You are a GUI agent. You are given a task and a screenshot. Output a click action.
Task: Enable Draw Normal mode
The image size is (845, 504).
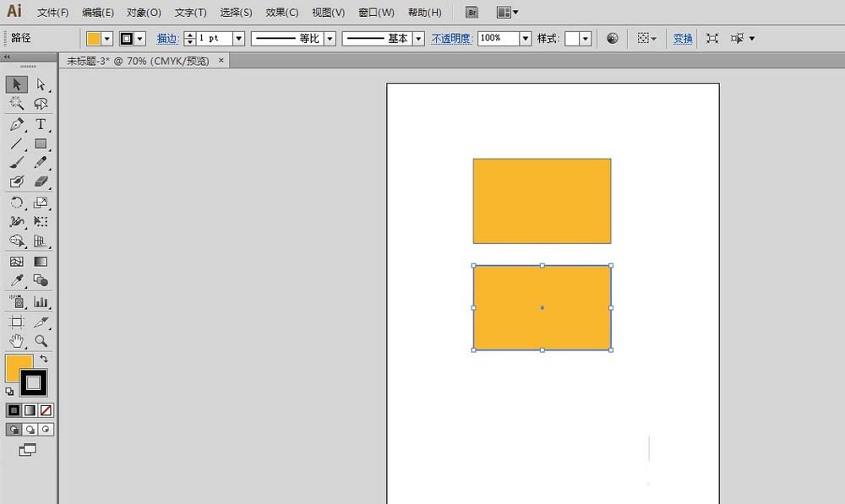tap(14, 429)
